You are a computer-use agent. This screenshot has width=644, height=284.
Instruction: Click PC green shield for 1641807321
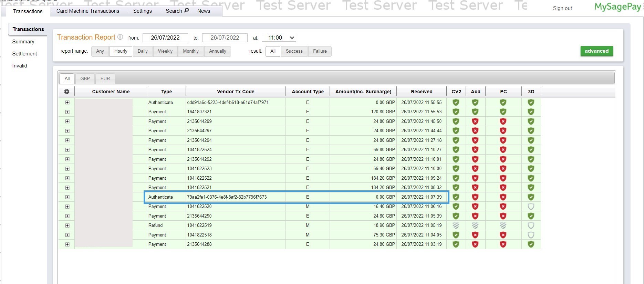tap(503, 112)
